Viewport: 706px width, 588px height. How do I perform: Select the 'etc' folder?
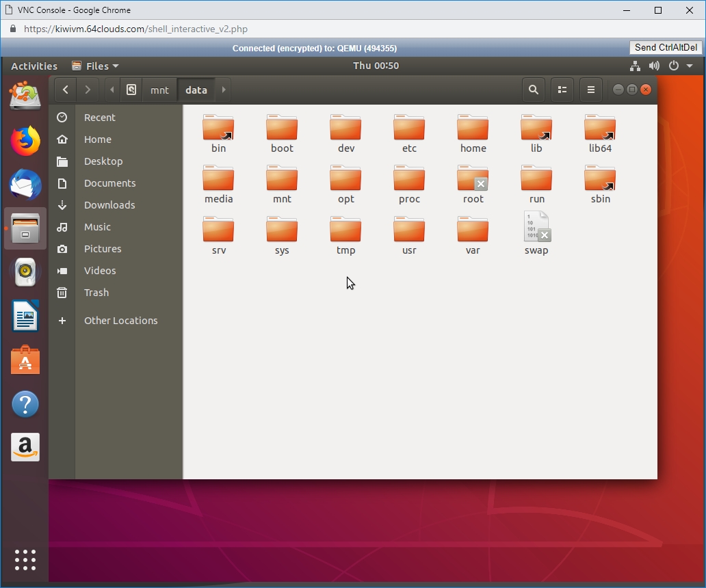(x=409, y=133)
